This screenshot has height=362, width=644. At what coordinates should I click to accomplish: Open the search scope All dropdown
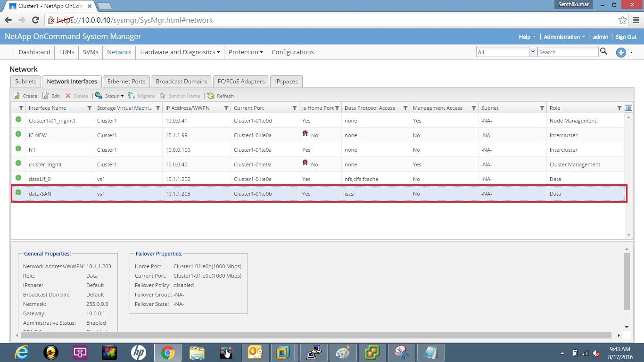(x=532, y=52)
